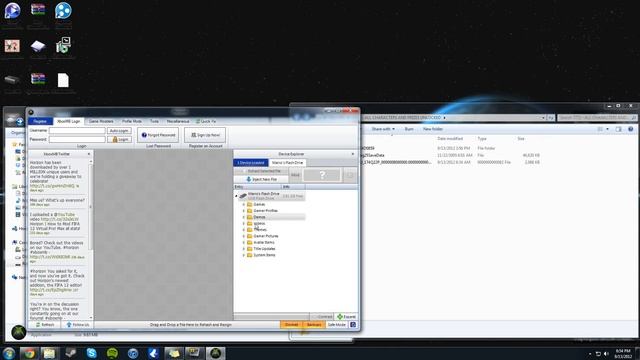Open the Register tab in Horizon
Viewport: 640px width, 360px height.
(40, 121)
